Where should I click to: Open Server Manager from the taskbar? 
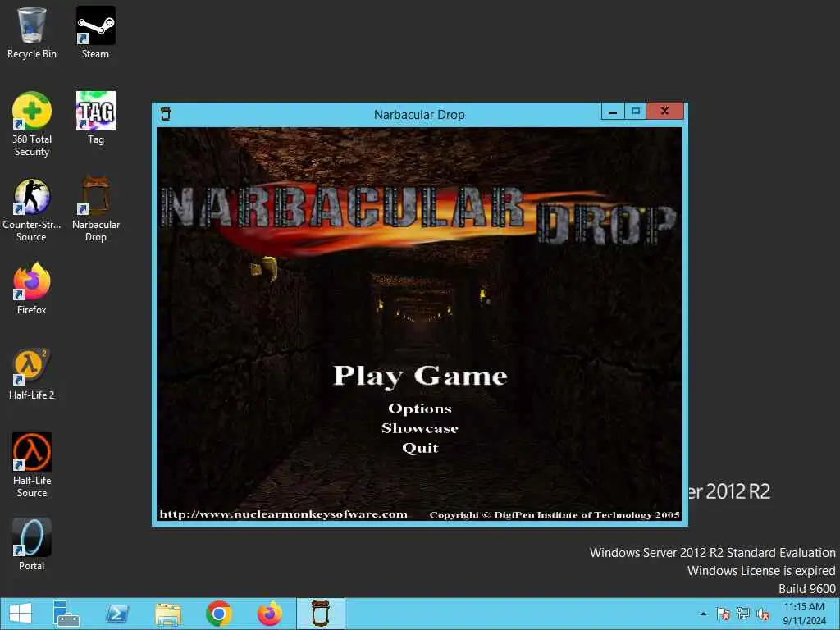point(66,614)
